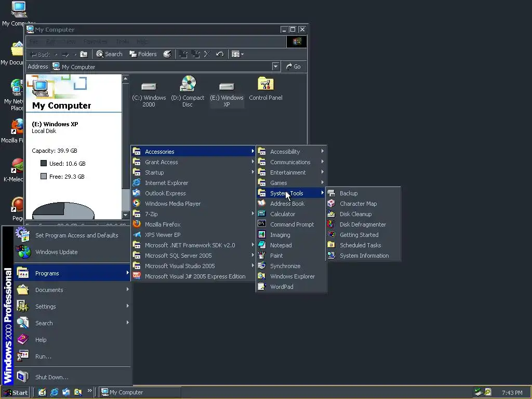Open Disk Cleanup utility

(363, 214)
